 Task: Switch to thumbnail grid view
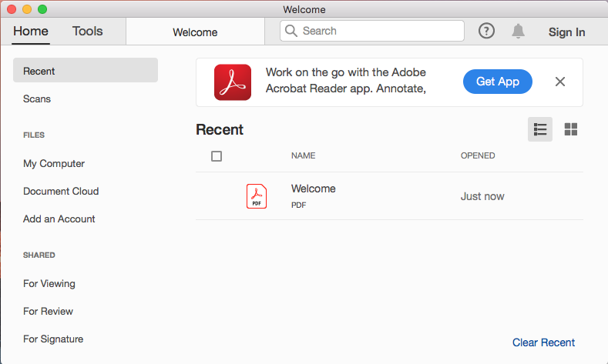(571, 129)
